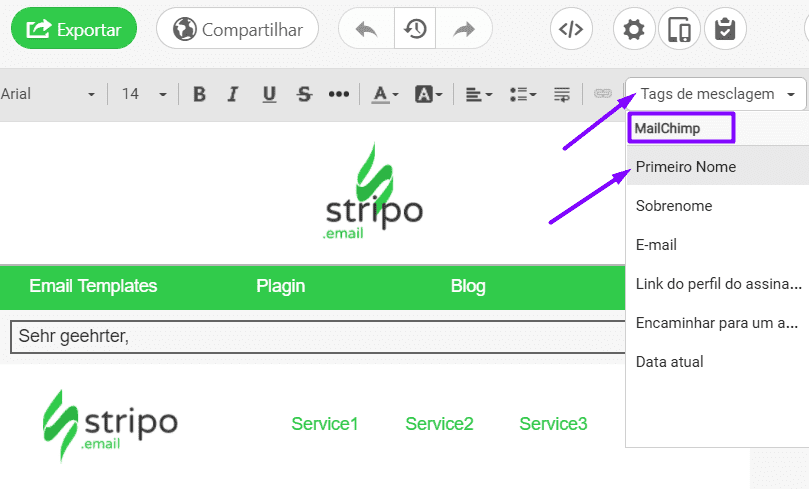Viewport: 809px width, 489px height.
Task: Open the font color picker
Action: [x=385, y=94]
